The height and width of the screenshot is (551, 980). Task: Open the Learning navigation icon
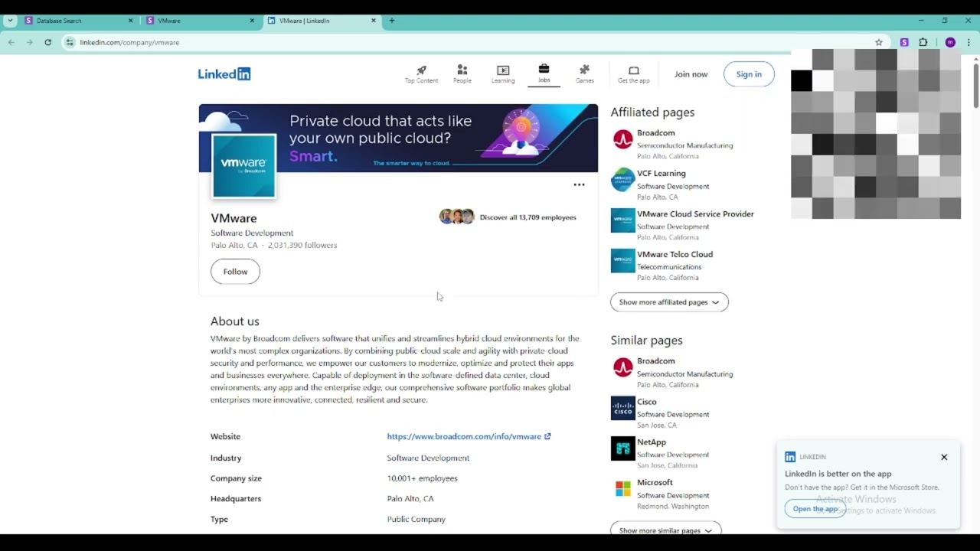pyautogui.click(x=503, y=74)
